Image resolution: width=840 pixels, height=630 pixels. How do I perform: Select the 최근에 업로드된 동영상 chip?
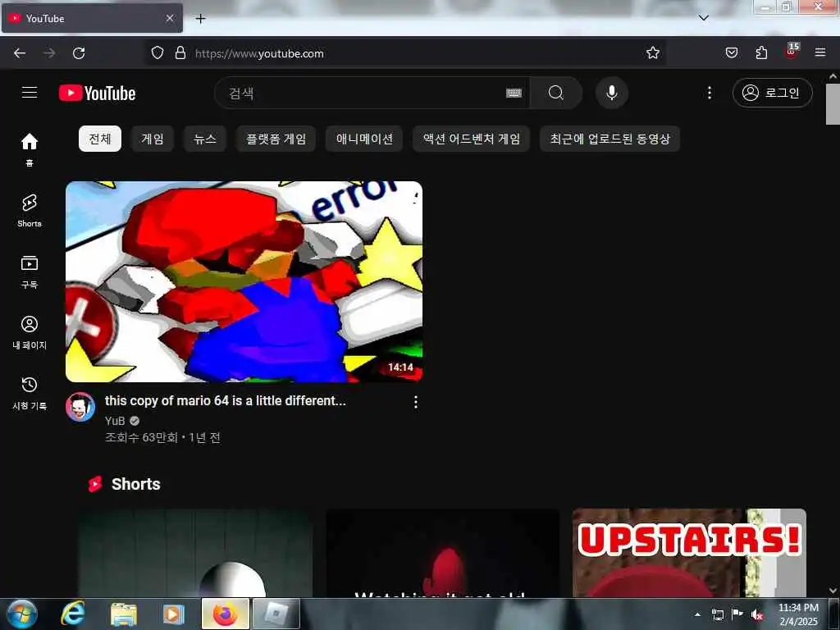pos(609,139)
